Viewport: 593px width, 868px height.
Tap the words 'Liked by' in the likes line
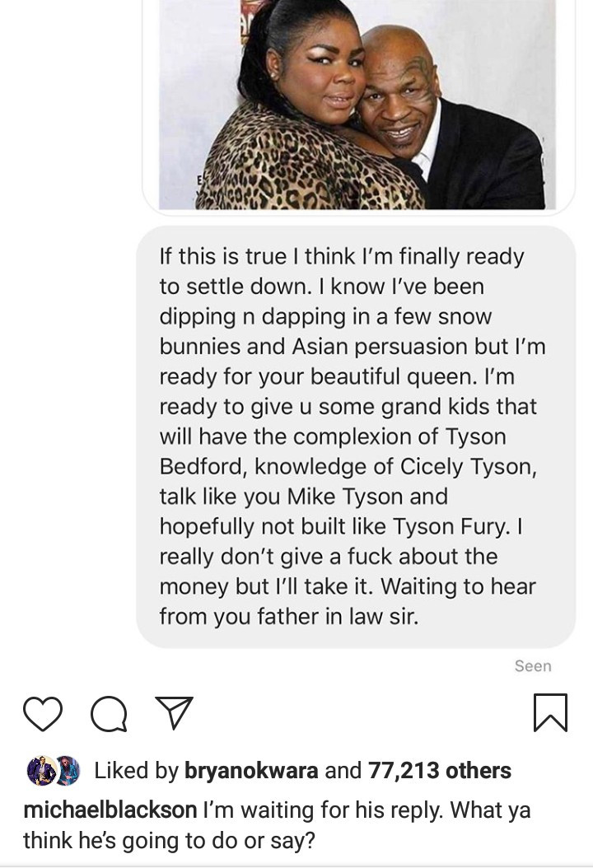click(x=136, y=771)
